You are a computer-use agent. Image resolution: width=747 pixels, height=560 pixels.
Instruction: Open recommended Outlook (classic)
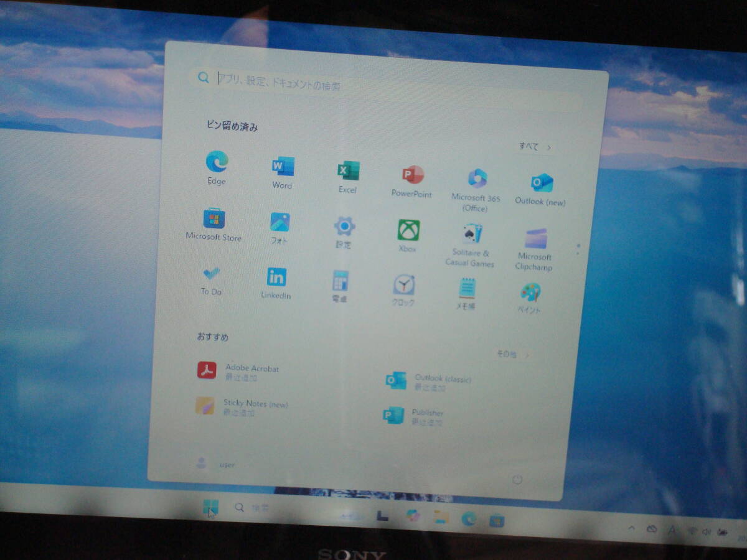click(x=429, y=381)
